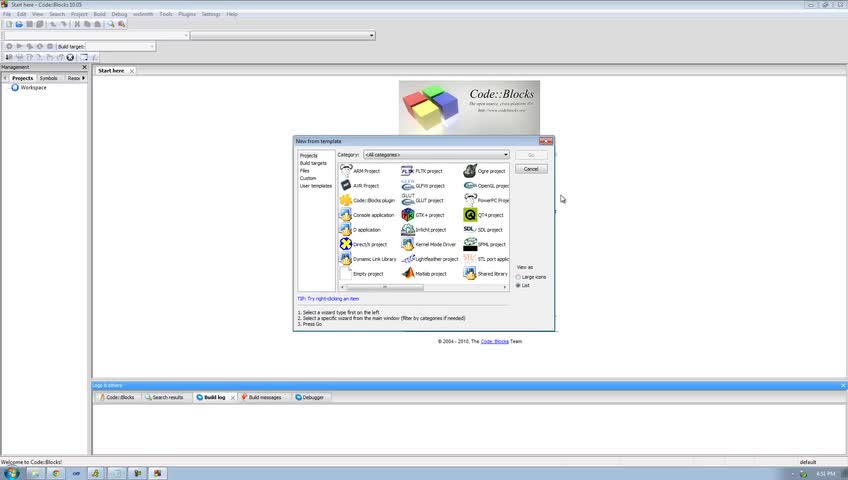Select the Dynamic Link Library template
The height and width of the screenshot is (480, 848).
tap(368, 259)
